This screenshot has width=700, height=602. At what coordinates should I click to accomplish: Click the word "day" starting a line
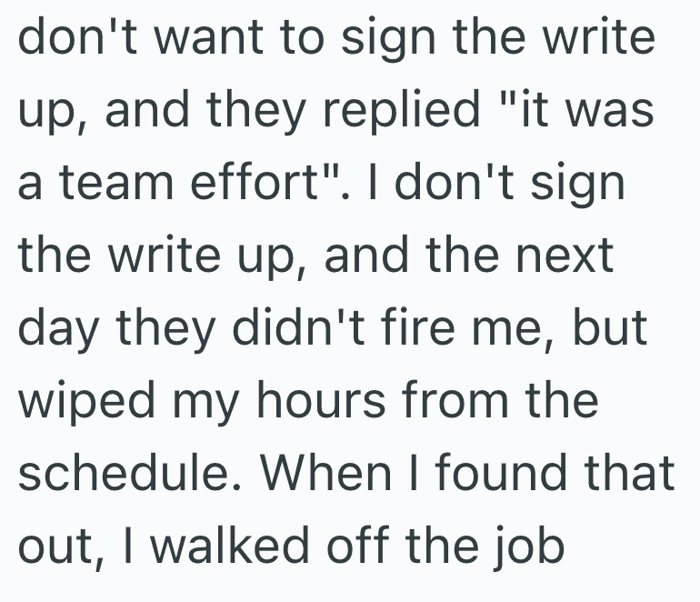(x=52, y=329)
